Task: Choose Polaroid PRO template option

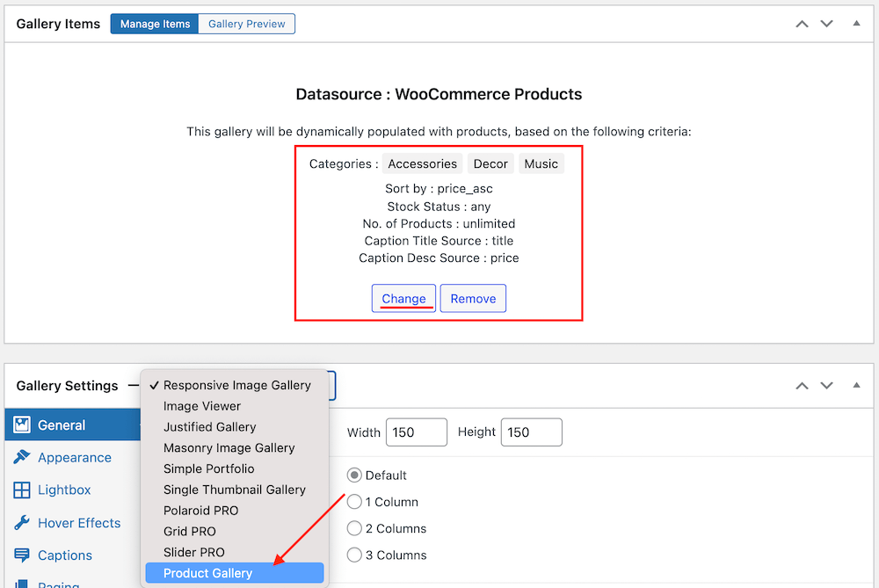Action: [x=235, y=511]
